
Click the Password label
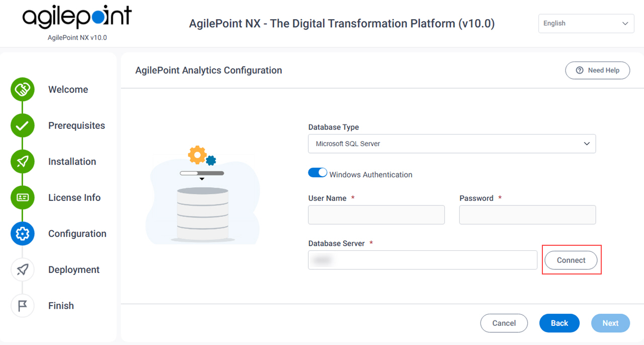pyautogui.click(x=476, y=198)
